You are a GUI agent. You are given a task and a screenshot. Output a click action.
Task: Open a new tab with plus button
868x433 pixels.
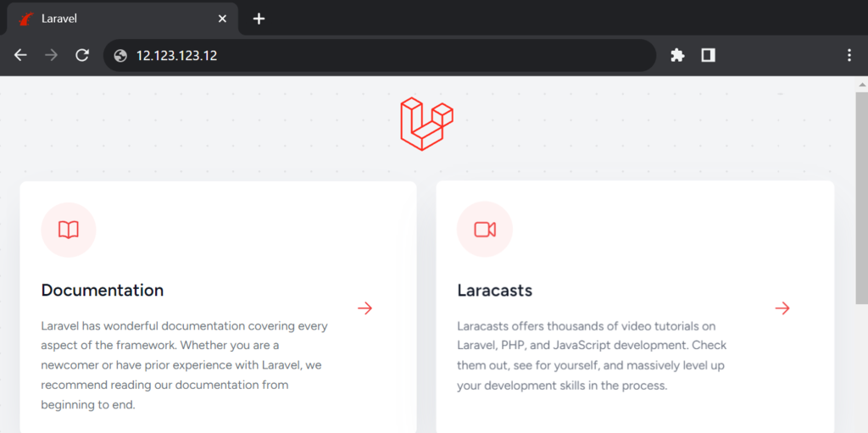coord(259,19)
